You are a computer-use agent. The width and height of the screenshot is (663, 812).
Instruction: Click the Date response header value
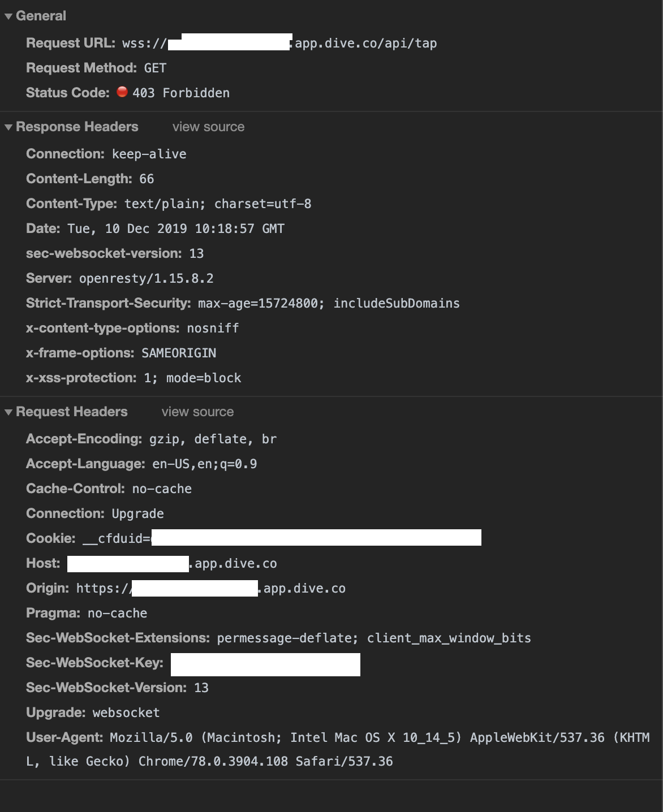pyautogui.click(x=176, y=228)
